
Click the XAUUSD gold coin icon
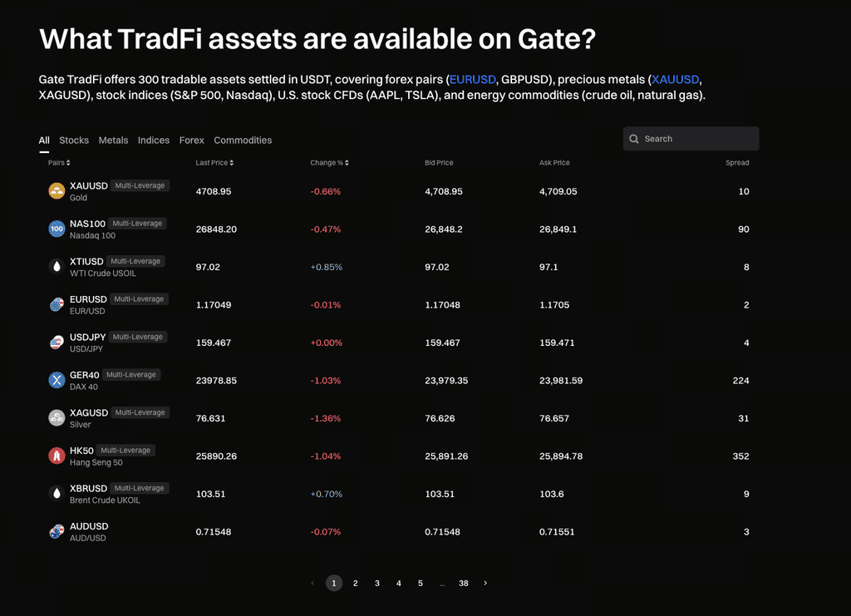point(57,191)
